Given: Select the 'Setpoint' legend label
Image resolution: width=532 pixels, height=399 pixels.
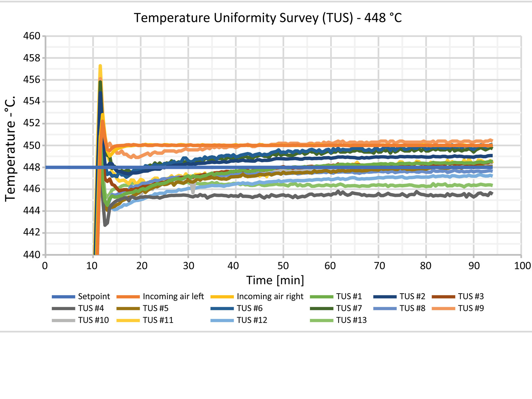Looking at the screenshot, I should [94, 296].
